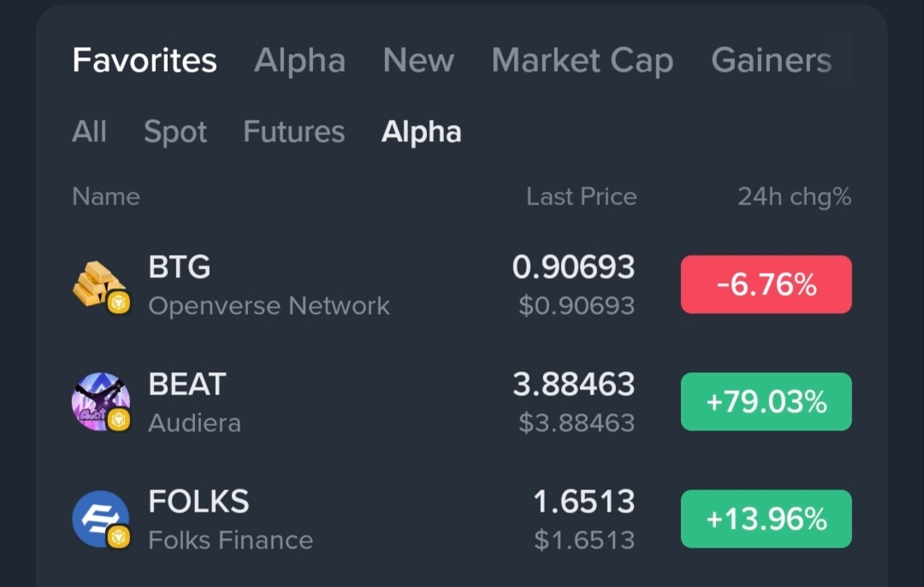The image size is (924, 587).
Task: Open the FOLKS Finance blue logo icon
Action: pyautogui.click(x=100, y=519)
